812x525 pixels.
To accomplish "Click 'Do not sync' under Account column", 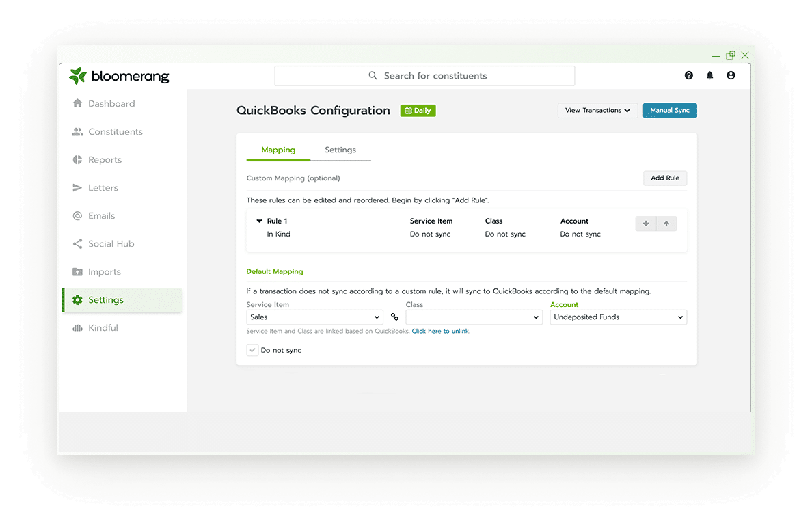I will coord(580,234).
